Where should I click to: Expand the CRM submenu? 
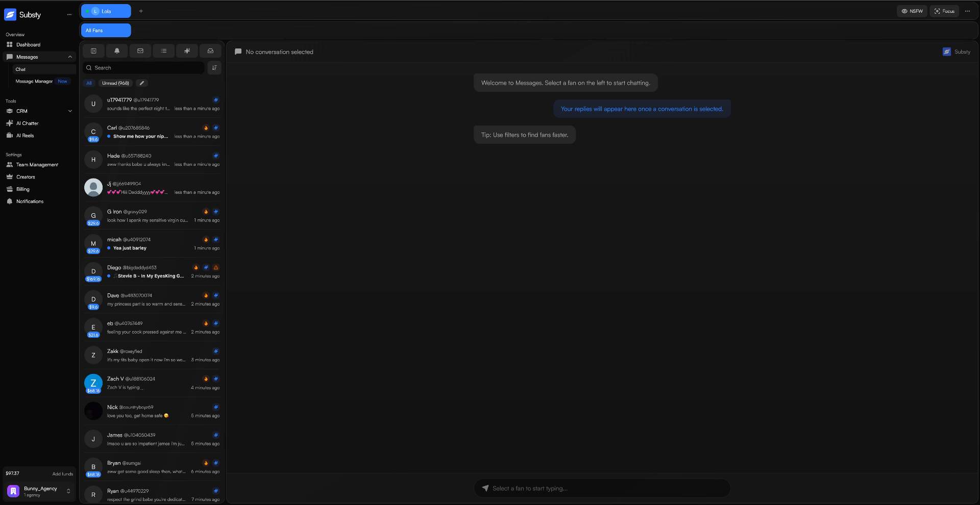click(x=70, y=111)
